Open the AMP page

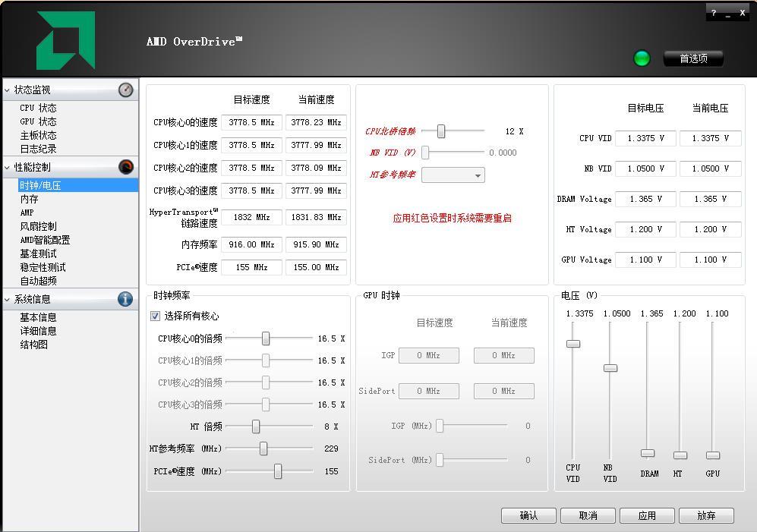[x=27, y=212]
